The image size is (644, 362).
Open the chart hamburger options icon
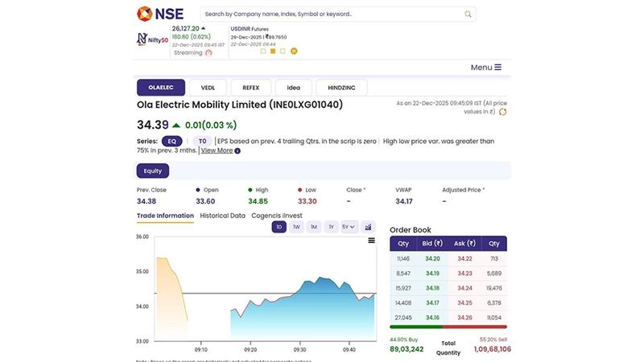click(371, 241)
